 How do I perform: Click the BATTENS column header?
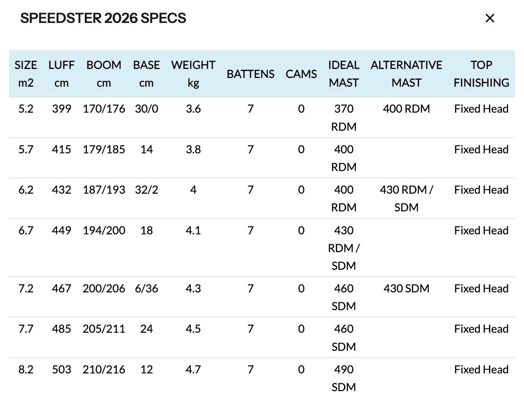click(251, 74)
